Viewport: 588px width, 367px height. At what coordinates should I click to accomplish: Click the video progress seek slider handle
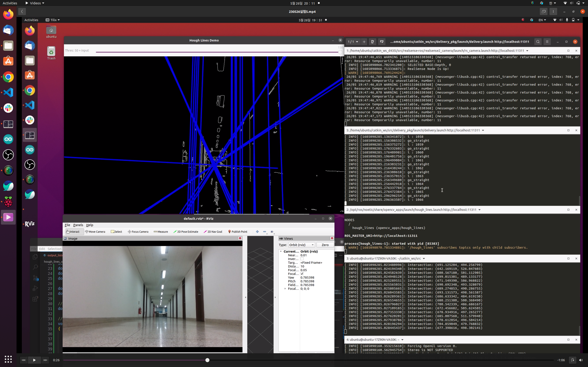(x=207, y=360)
